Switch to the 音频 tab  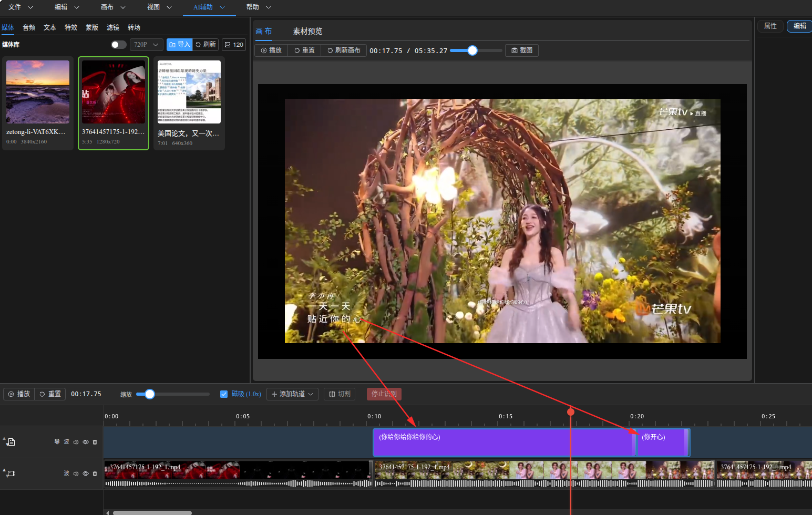[x=29, y=27]
